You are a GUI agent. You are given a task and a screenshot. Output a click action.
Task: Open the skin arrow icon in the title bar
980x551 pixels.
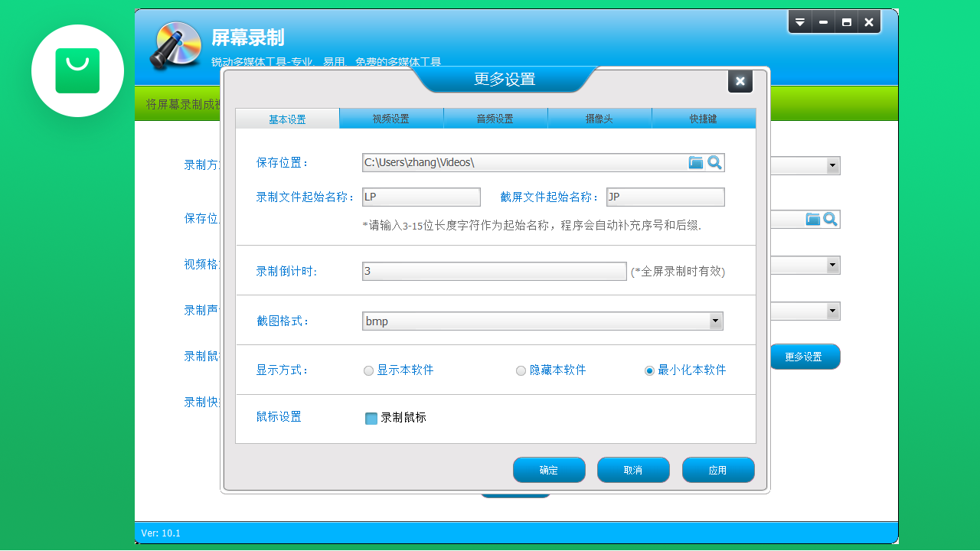pyautogui.click(x=799, y=21)
